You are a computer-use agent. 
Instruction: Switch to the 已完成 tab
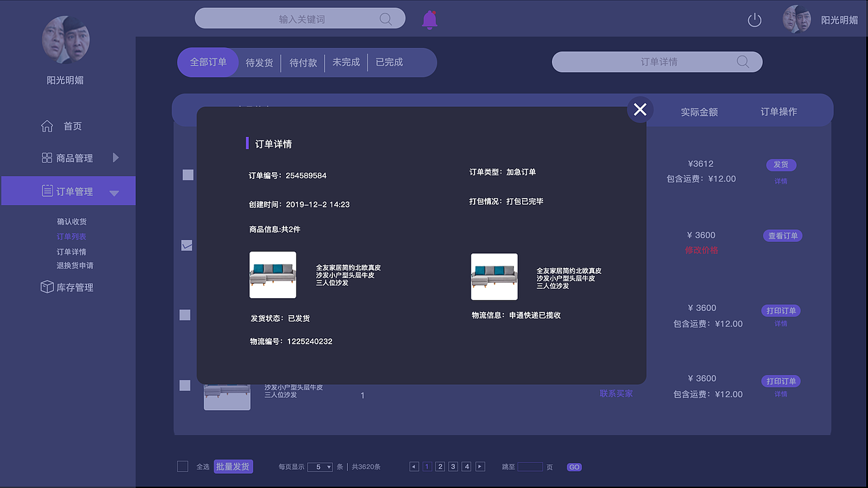pyautogui.click(x=389, y=62)
